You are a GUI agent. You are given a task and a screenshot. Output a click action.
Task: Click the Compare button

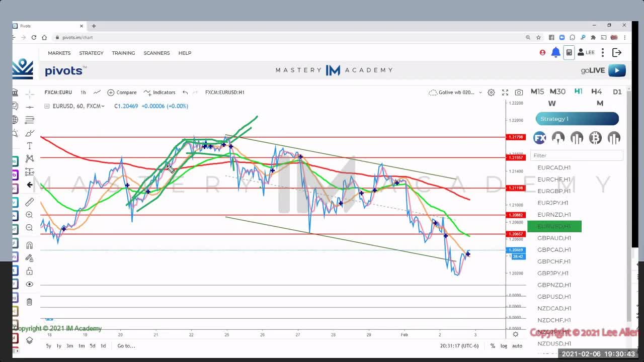pos(122,93)
